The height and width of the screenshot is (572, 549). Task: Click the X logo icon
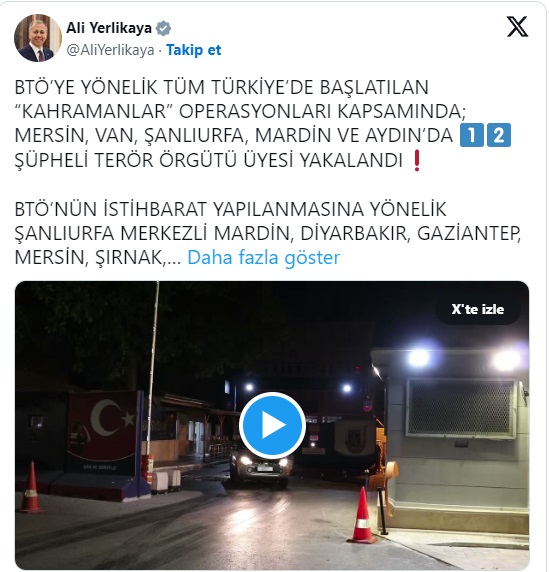(x=517, y=27)
